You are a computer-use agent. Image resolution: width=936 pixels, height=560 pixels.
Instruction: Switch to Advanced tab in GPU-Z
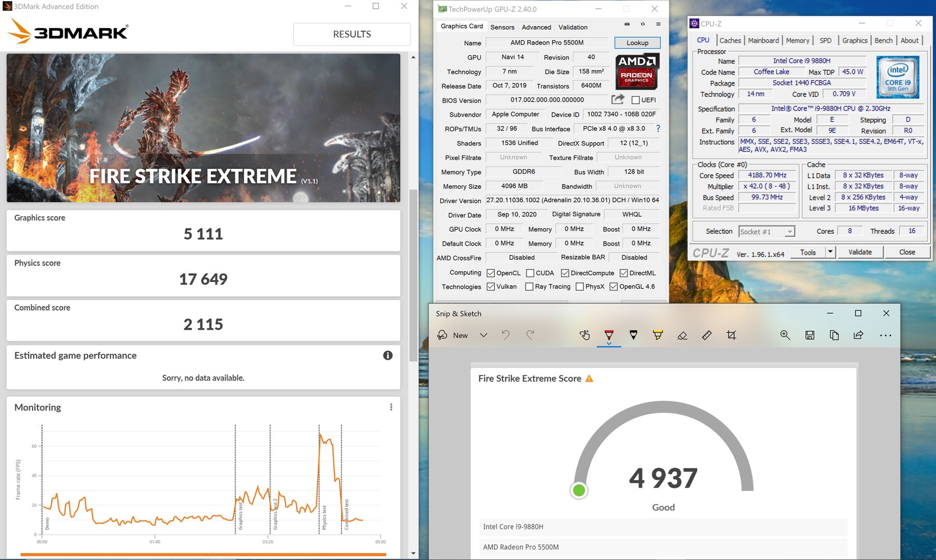[x=536, y=27]
